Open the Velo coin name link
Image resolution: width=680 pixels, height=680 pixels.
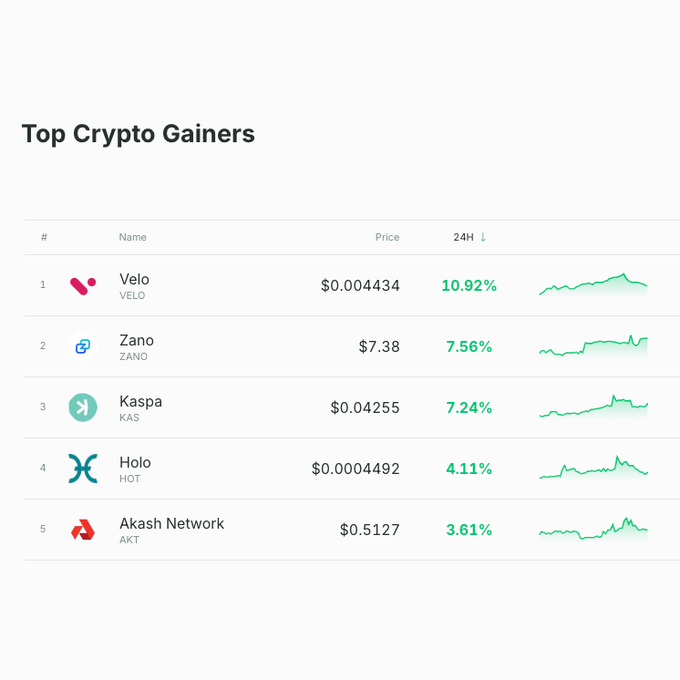pos(134,280)
